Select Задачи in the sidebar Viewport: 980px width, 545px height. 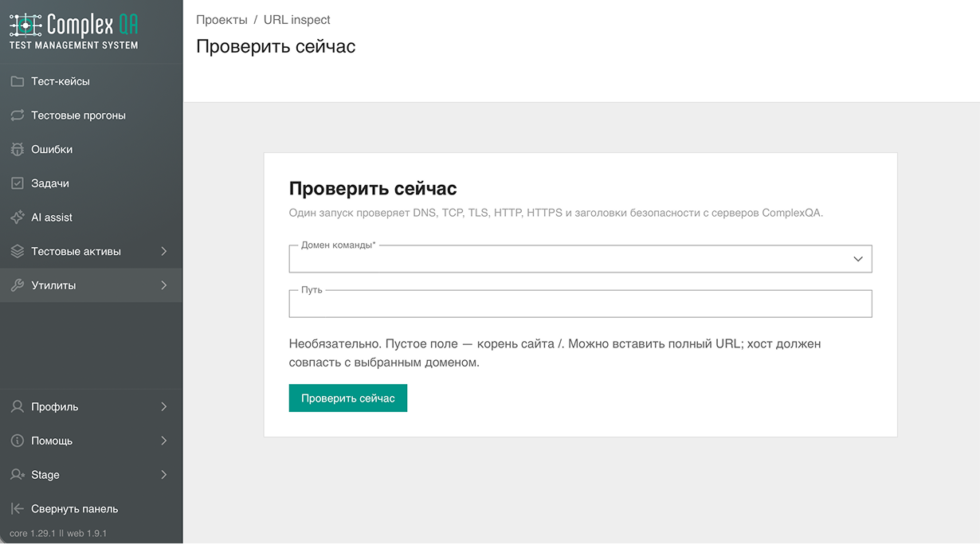(92, 183)
